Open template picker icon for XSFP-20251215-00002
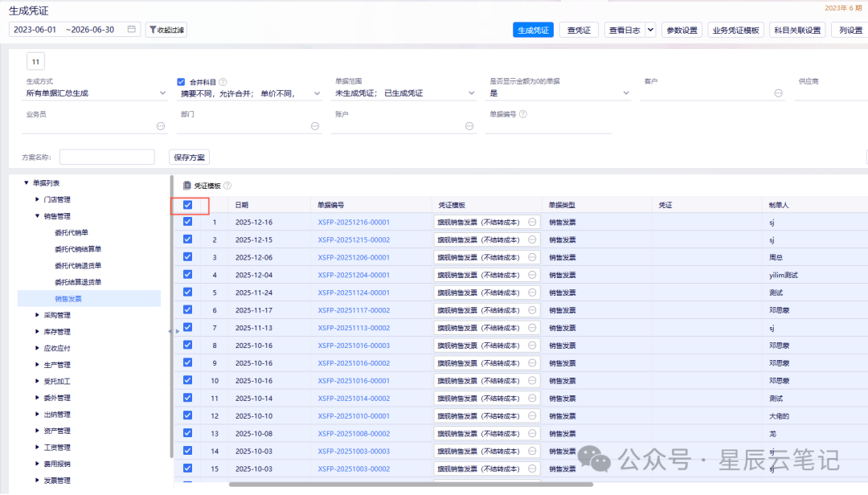 pos(532,239)
